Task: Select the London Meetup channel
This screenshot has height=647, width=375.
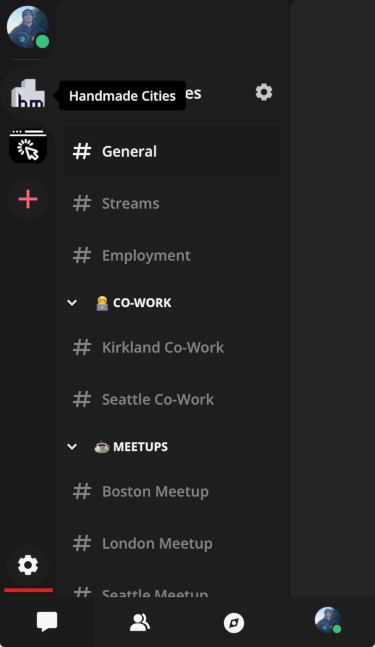Action: pyautogui.click(x=172, y=543)
